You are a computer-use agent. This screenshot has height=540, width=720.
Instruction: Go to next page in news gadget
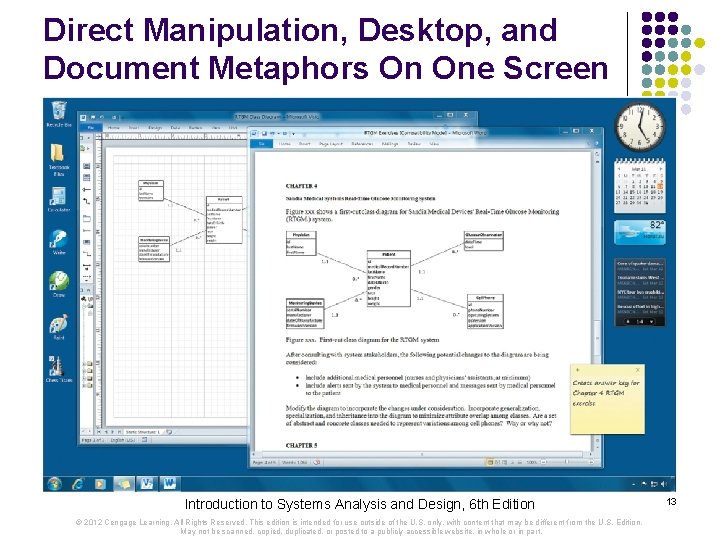(652, 322)
